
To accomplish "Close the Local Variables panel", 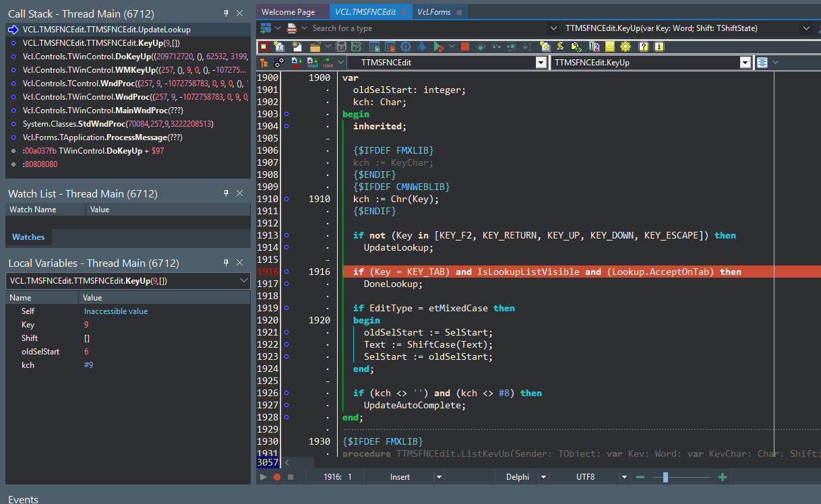I will tap(239, 263).
